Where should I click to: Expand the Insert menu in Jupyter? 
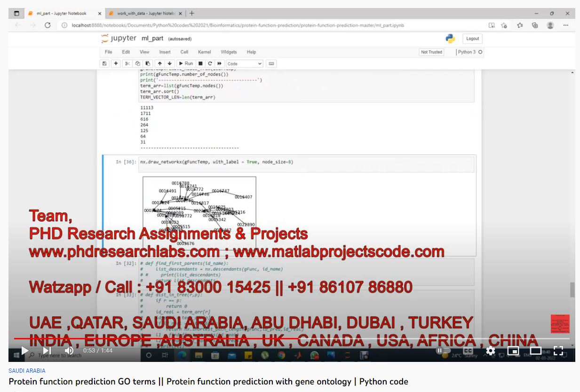pyautogui.click(x=165, y=52)
